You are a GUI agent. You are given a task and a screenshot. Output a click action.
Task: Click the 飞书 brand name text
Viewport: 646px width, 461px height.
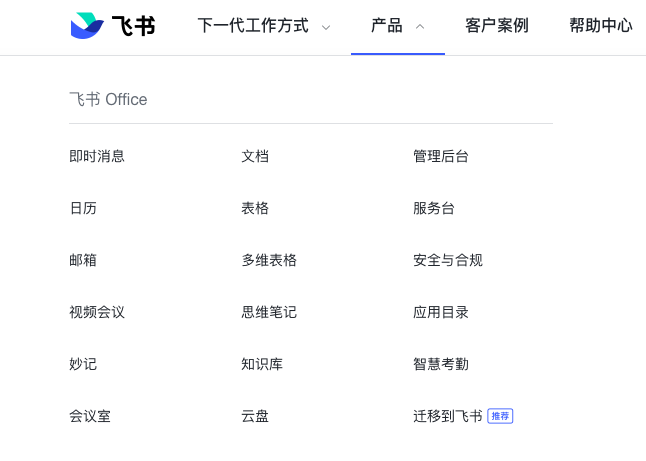pos(133,26)
